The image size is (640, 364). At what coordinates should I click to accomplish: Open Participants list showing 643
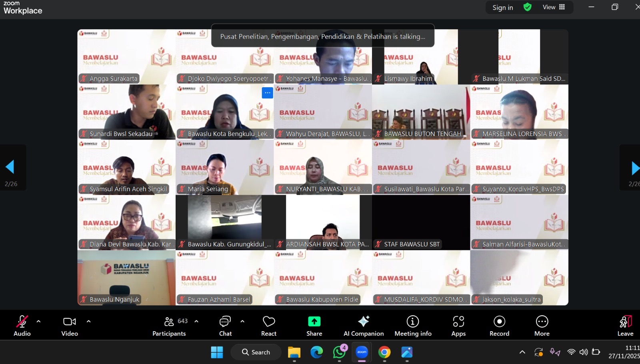tap(169, 322)
